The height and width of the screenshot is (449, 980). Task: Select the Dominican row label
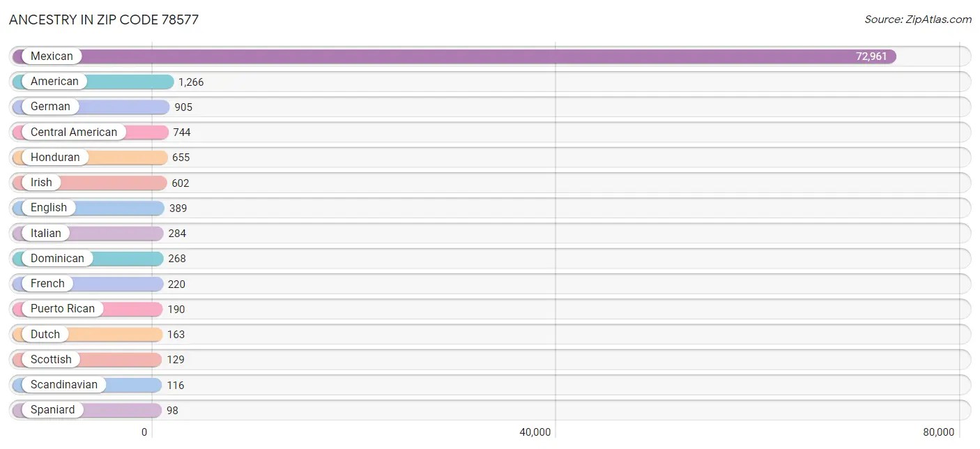[58, 258]
